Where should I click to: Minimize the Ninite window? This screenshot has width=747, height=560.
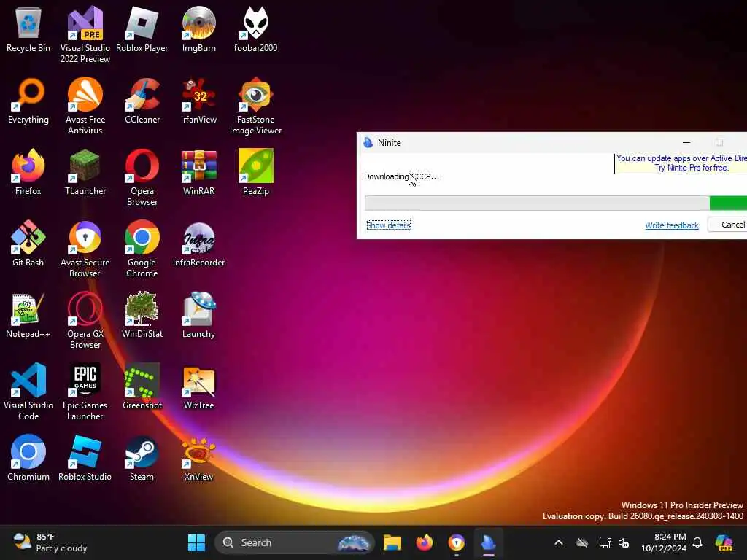(x=686, y=142)
